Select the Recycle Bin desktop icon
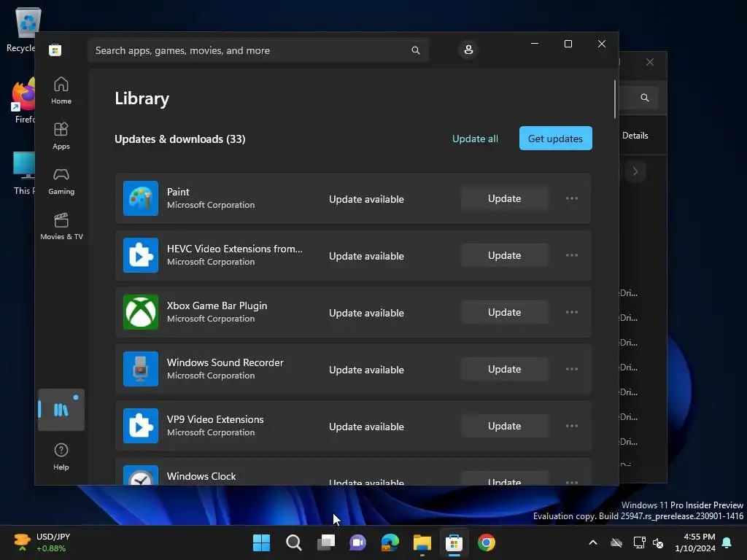Image resolution: width=747 pixels, height=560 pixels. click(24, 29)
